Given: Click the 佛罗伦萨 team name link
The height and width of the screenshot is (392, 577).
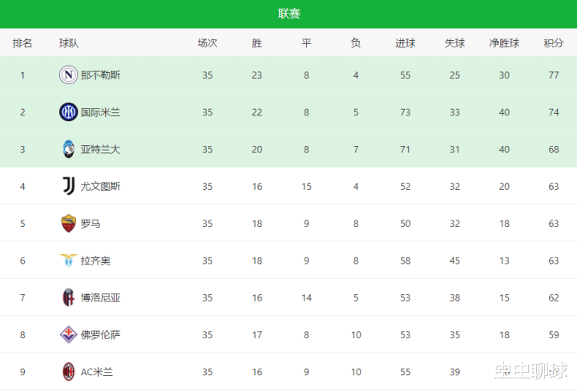Looking at the screenshot, I should [100, 334].
